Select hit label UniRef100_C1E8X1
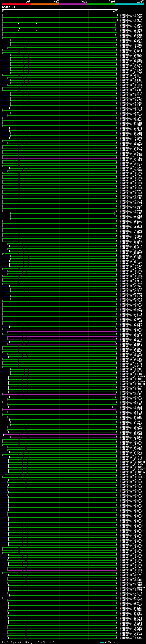 coord(131,22)
